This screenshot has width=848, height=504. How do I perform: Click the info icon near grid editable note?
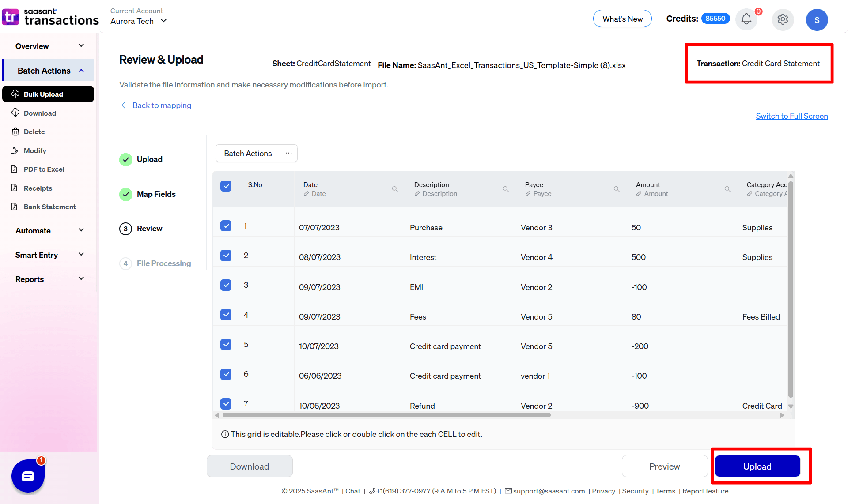pos(225,434)
